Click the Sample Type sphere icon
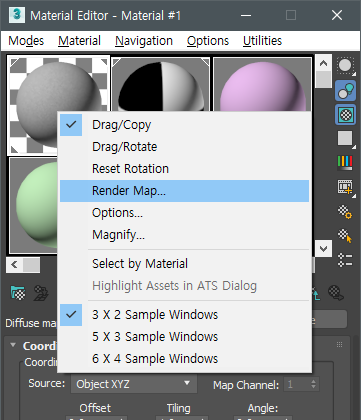 (345, 66)
